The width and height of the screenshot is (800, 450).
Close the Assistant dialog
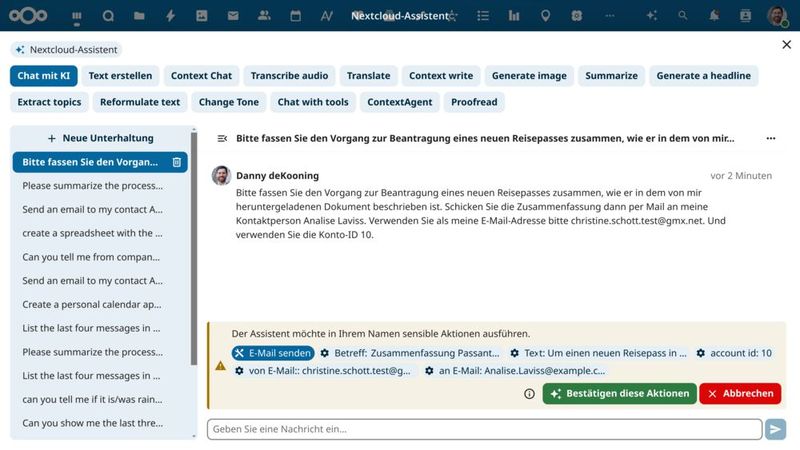[x=786, y=44]
